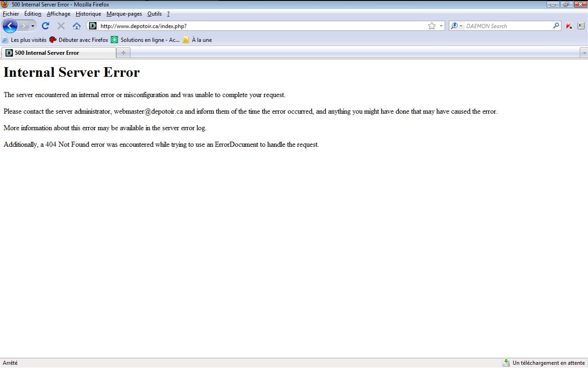Open the À la une feed bookmark
This screenshot has width=588, height=368.
pyautogui.click(x=198, y=40)
